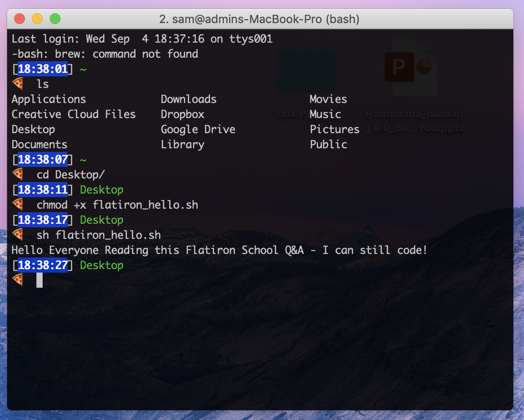The width and height of the screenshot is (524, 420).
Task: Select the 18:38:01 timestamp
Action: 43,69
